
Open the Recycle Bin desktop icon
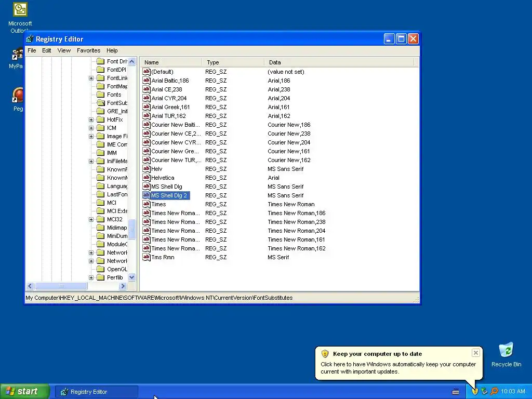(x=506, y=350)
